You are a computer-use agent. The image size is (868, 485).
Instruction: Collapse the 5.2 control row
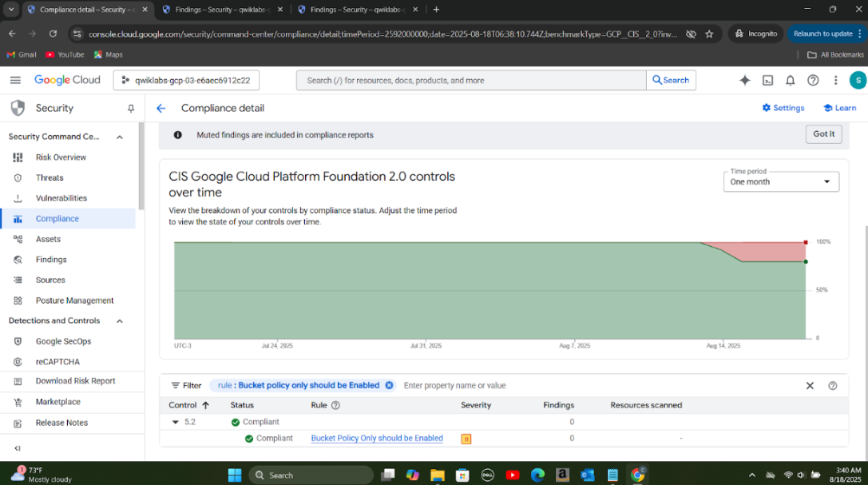tap(176, 422)
